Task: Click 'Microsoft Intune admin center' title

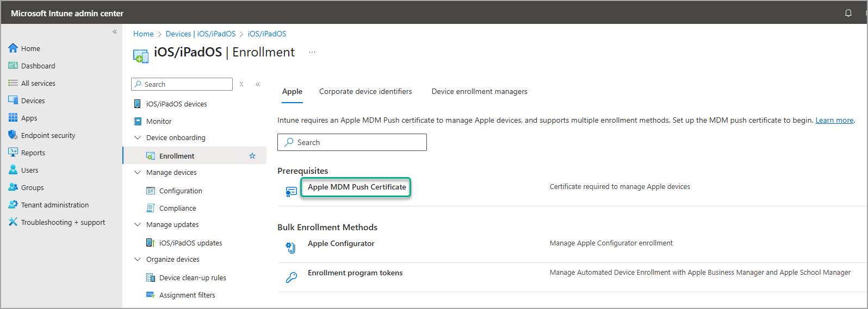Action: click(x=67, y=13)
